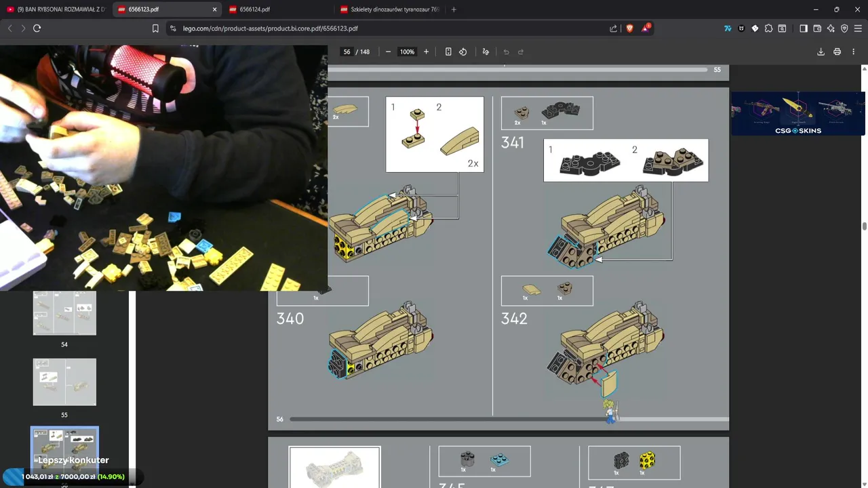Open Brave Shields panel
Image resolution: width=868 pixels, height=488 pixels.
pyautogui.click(x=629, y=28)
